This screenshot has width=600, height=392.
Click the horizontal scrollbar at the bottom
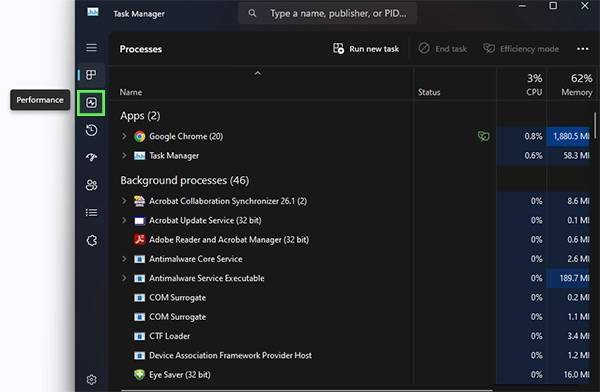(307, 390)
